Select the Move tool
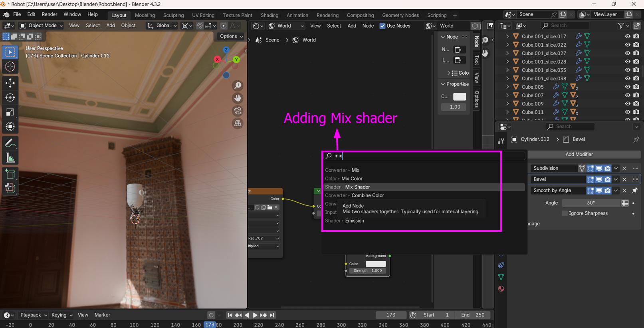Viewport: 644px width, 328px height. (x=10, y=83)
